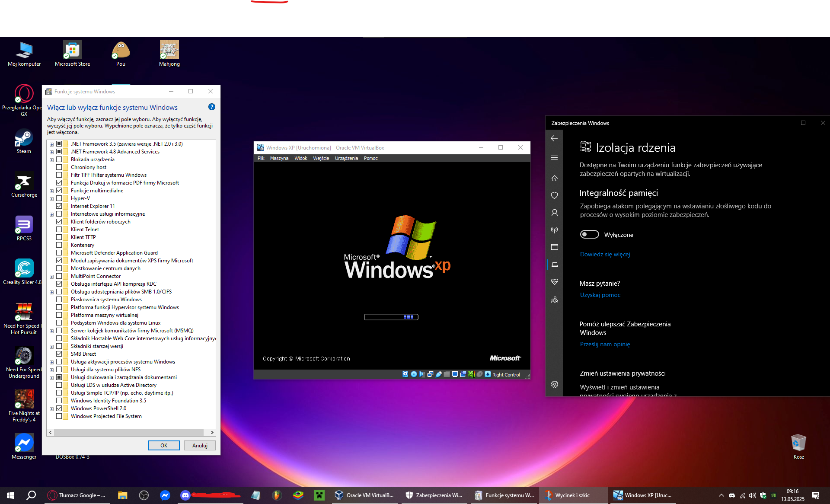Open Virus & threat protection shield icon
Viewport: 830px width, 504px height.
pyautogui.click(x=555, y=195)
